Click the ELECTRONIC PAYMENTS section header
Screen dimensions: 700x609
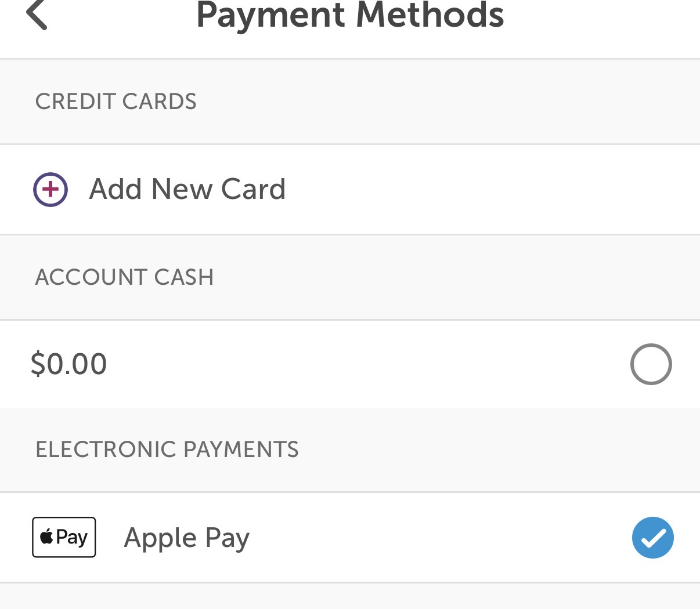click(x=167, y=449)
